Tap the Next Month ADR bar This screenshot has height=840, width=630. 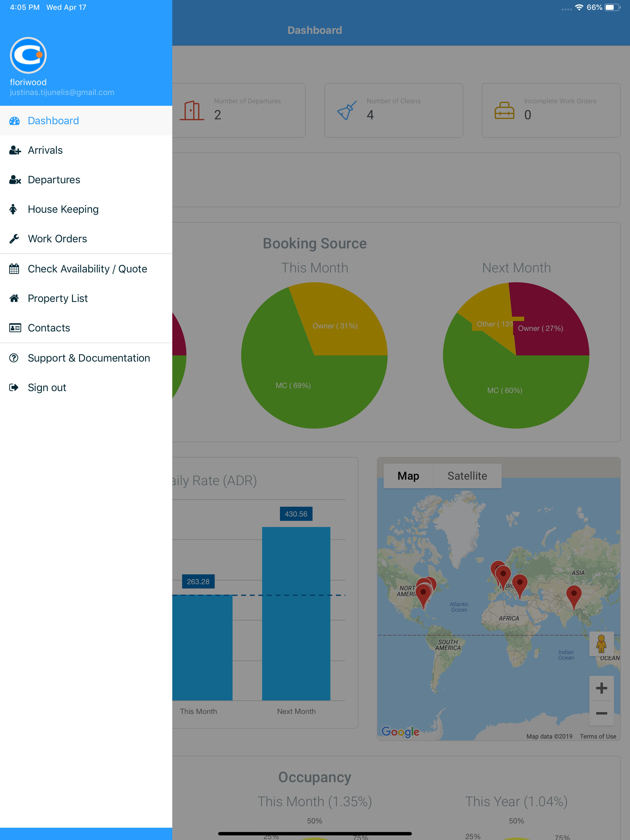pyautogui.click(x=296, y=614)
